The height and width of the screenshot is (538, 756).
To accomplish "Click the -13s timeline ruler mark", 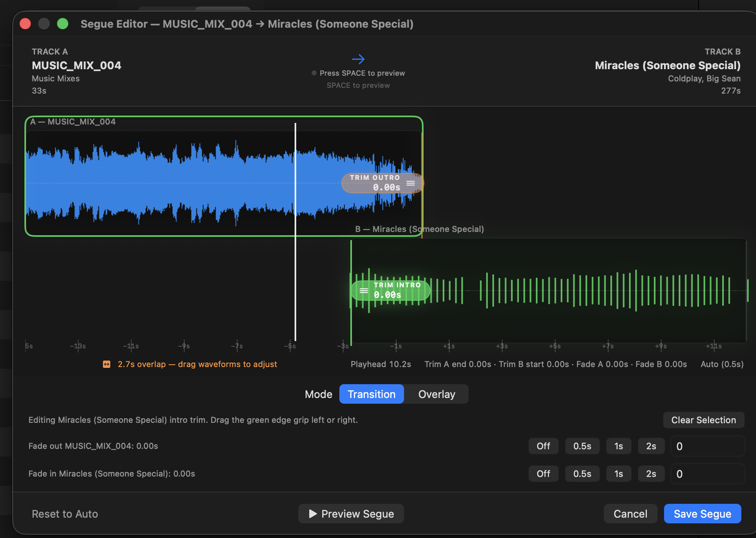I will [78, 346].
